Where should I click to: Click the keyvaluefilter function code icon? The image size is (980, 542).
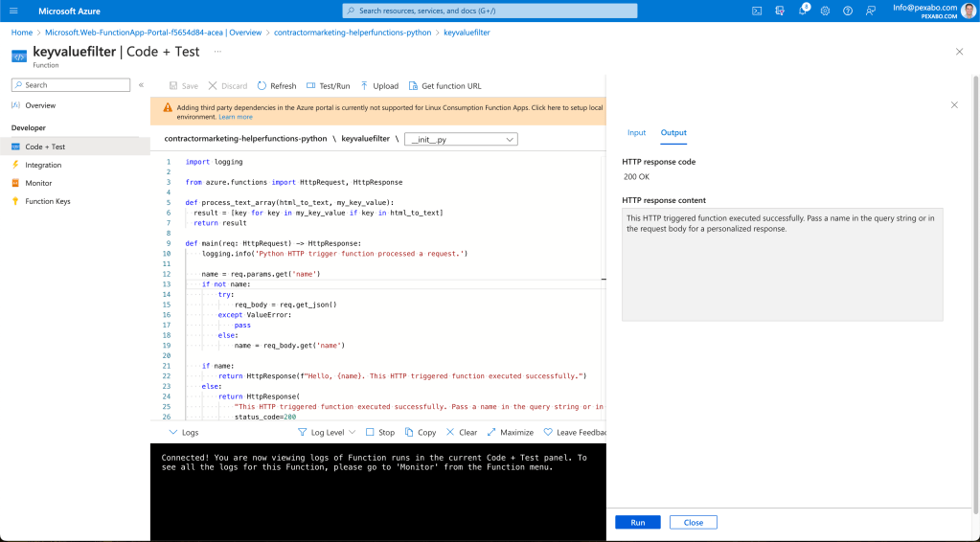(19, 56)
